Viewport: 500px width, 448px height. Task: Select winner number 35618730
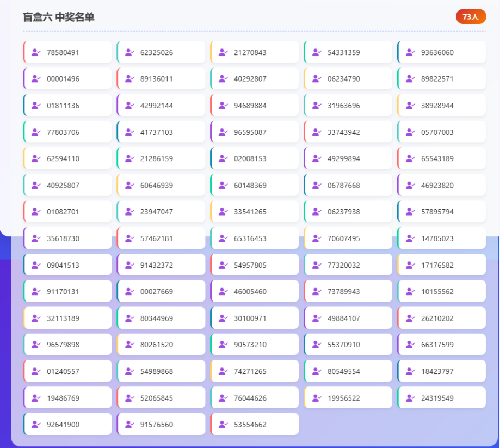pos(67,238)
